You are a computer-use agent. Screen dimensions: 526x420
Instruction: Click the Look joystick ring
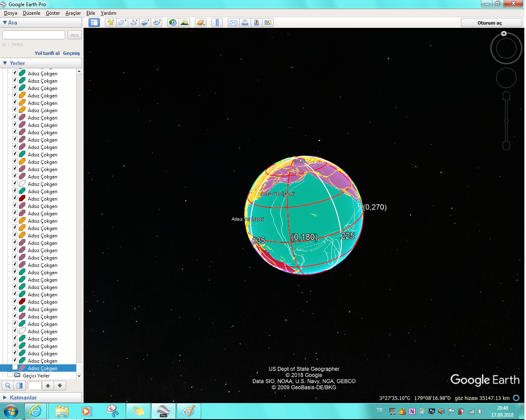506,49
